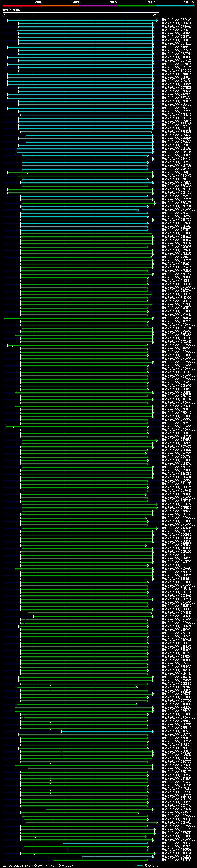This screenshot has width=197, height=868.
Task: Select the UniRef100_B4FP25 label
Action: 177,47
